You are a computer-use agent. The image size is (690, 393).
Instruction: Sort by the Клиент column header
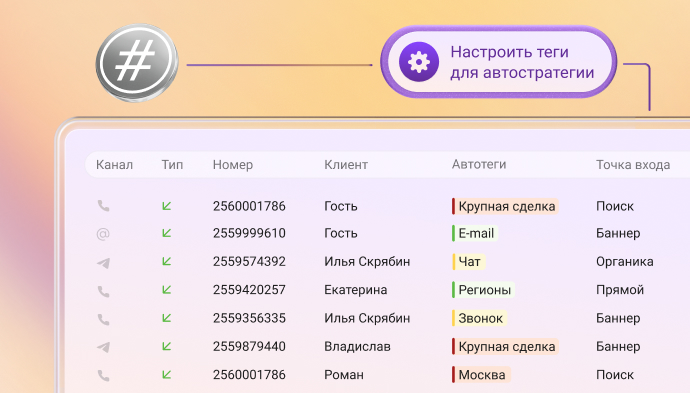tap(346, 165)
